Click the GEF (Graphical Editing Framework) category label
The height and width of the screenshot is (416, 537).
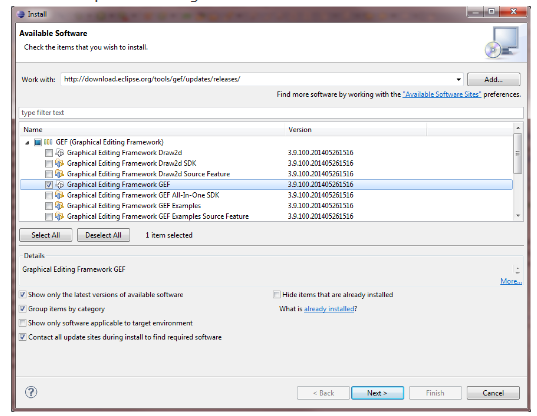tap(110, 142)
